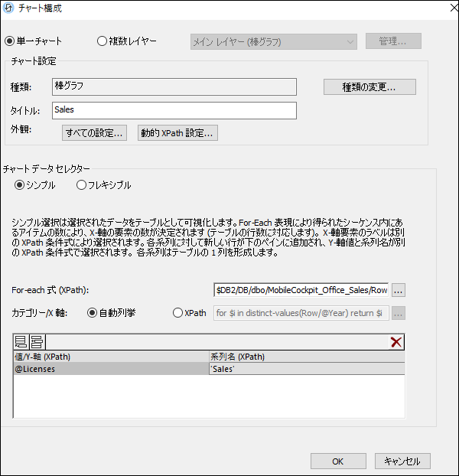
Task: Click the タイトル field containing Sales
Action: pos(174,110)
